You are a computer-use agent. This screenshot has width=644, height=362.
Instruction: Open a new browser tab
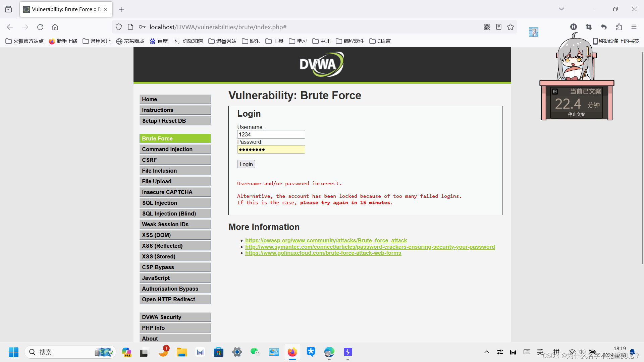[x=121, y=9]
